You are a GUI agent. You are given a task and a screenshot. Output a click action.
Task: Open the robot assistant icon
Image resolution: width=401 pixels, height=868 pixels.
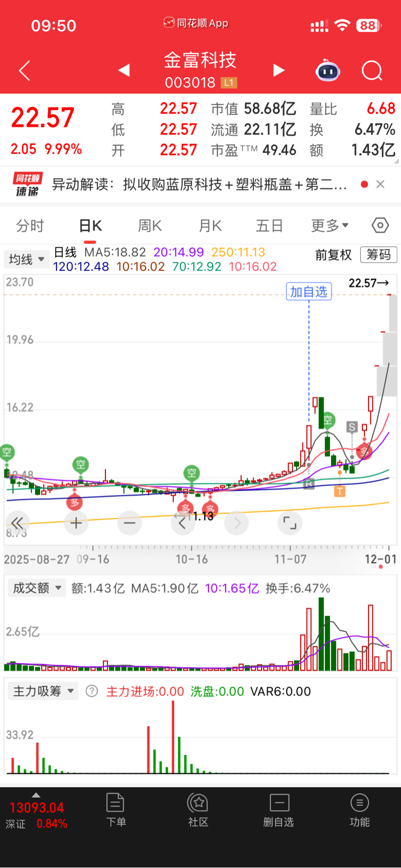pyautogui.click(x=328, y=70)
